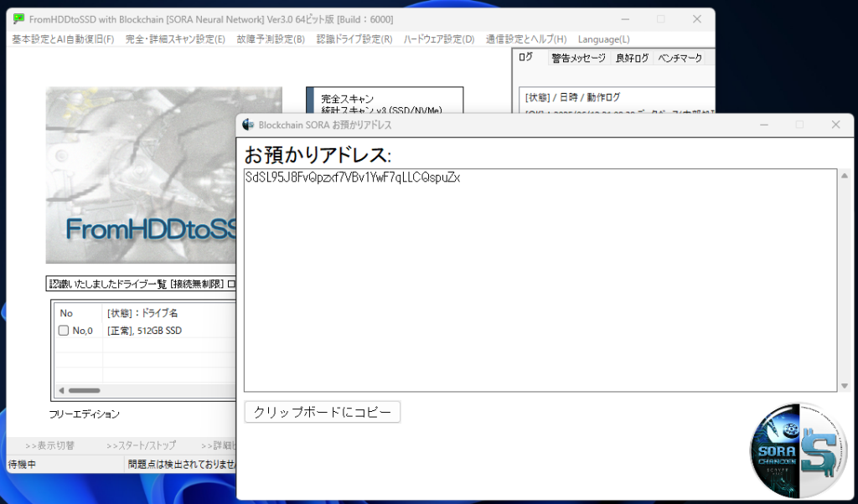Click the drive list left scroll arrow
Viewport: 858px width, 504px height.
[x=61, y=390]
